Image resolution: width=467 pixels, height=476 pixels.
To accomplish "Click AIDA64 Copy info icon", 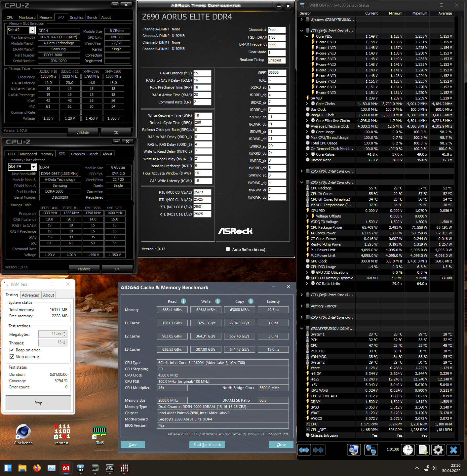I will click(251, 301).
